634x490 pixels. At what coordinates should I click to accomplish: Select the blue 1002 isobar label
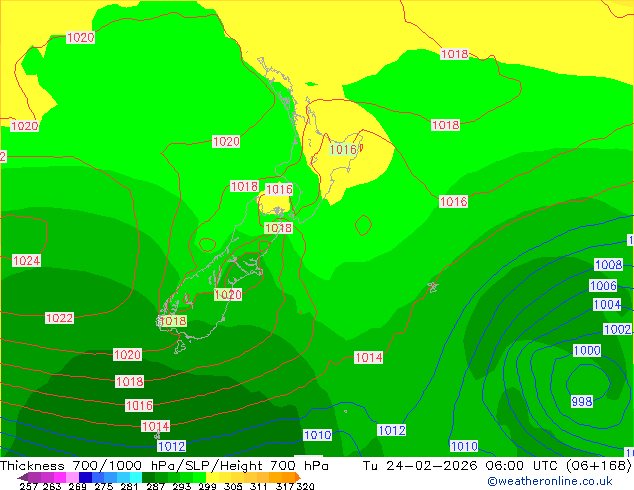click(617, 329)
